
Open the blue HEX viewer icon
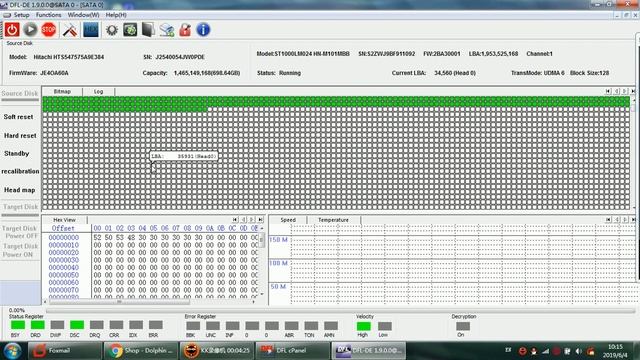(x=91, y=30)
